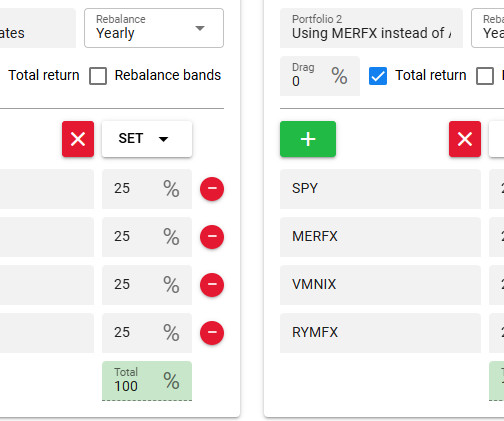Open the SET dropdown menu

(x=147, y=139)
